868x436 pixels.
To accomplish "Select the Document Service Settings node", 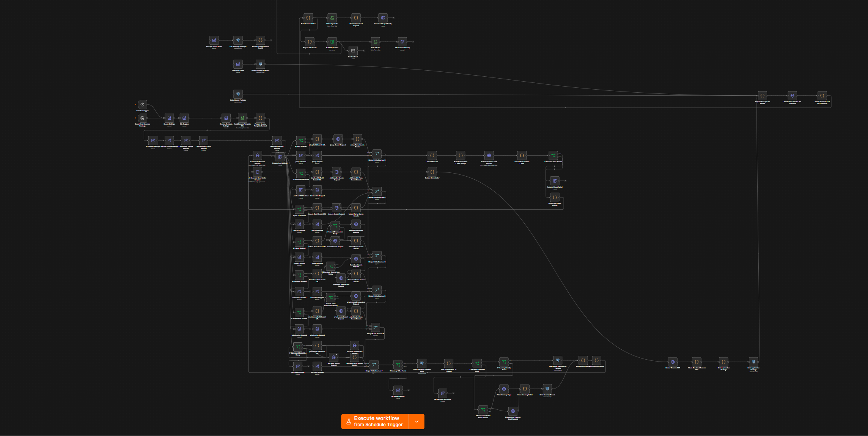I will [277, 140].
